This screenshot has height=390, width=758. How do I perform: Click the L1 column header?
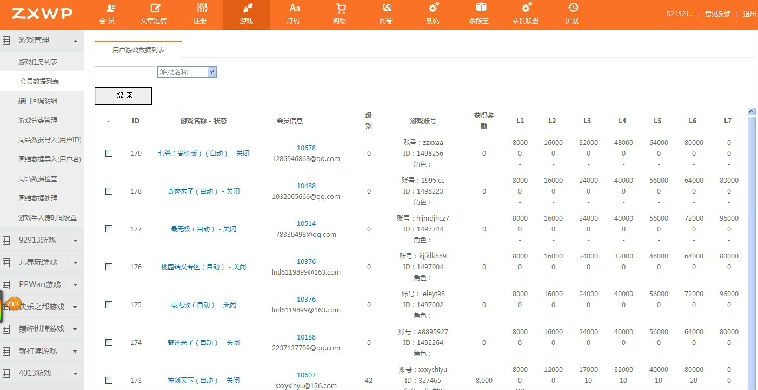coord(520,121)
